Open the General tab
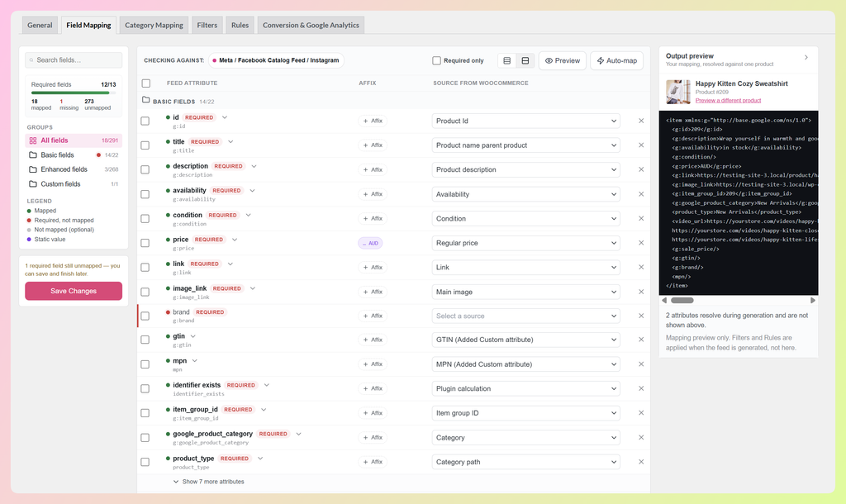The image size is (846, 504). (x=40, y=25)
